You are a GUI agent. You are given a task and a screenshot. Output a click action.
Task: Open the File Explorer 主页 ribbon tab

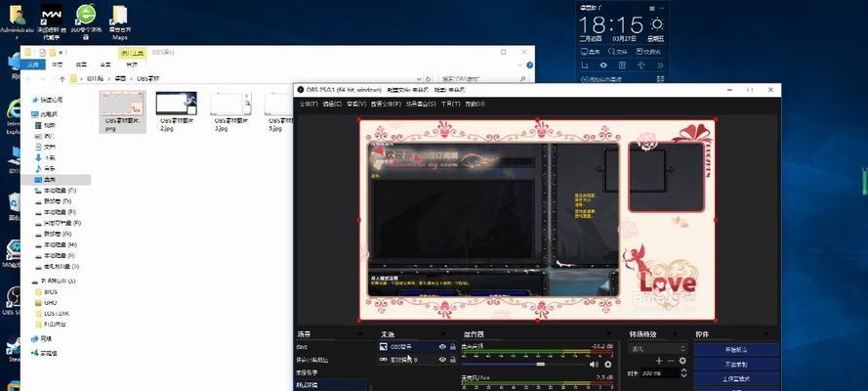pyautogui.click(x=57, y=65)
